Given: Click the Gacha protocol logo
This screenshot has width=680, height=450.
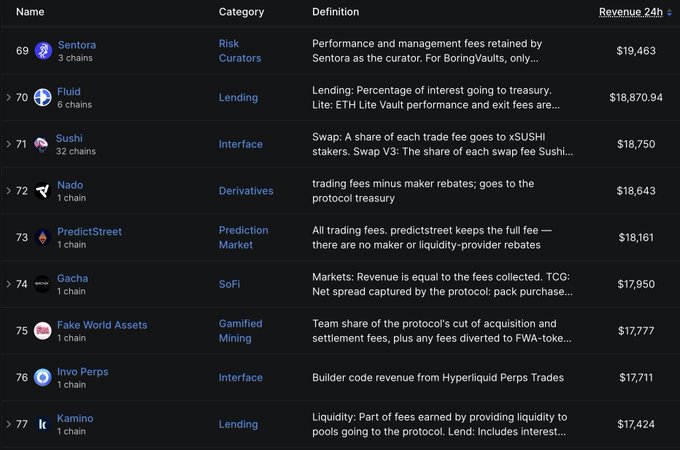Looking at the screenshot, I should coord(42,284).
